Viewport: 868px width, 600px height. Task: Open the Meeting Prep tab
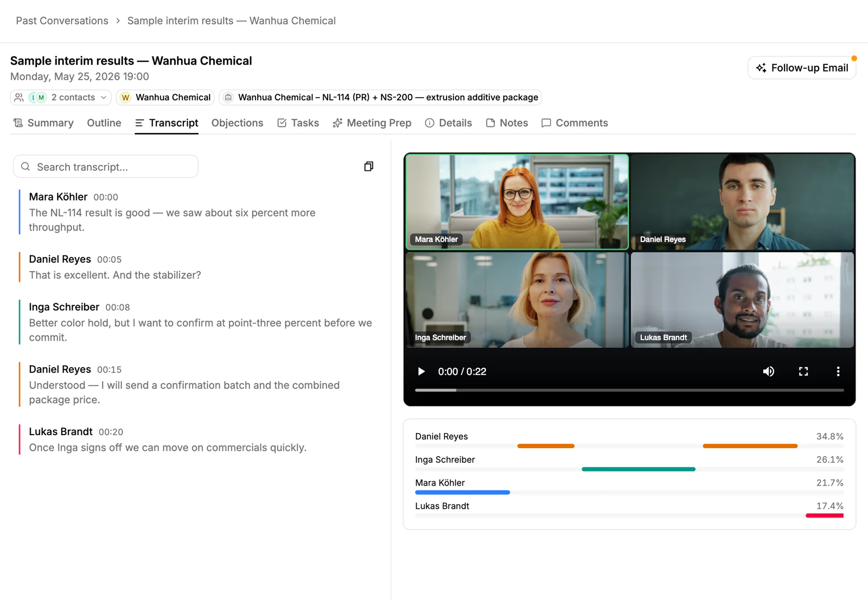[x=372, y=123]
